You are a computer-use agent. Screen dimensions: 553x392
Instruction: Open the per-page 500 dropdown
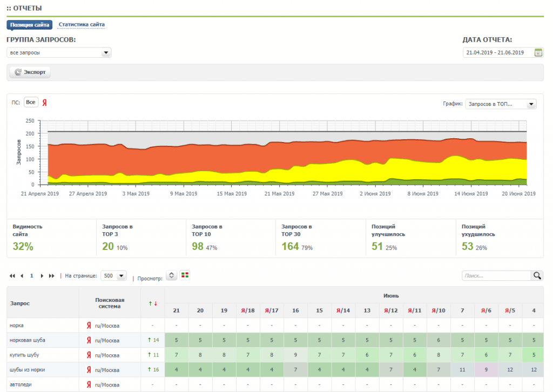click(x=114, y=275)
